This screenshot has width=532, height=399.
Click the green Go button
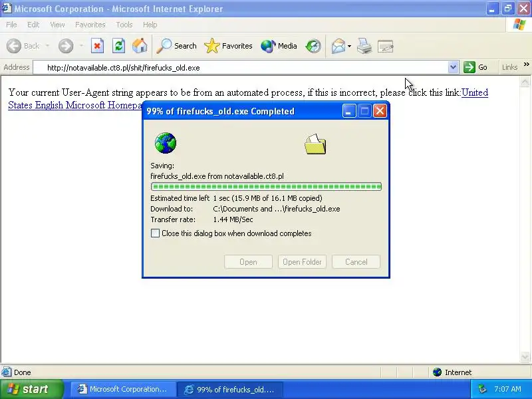475,67
